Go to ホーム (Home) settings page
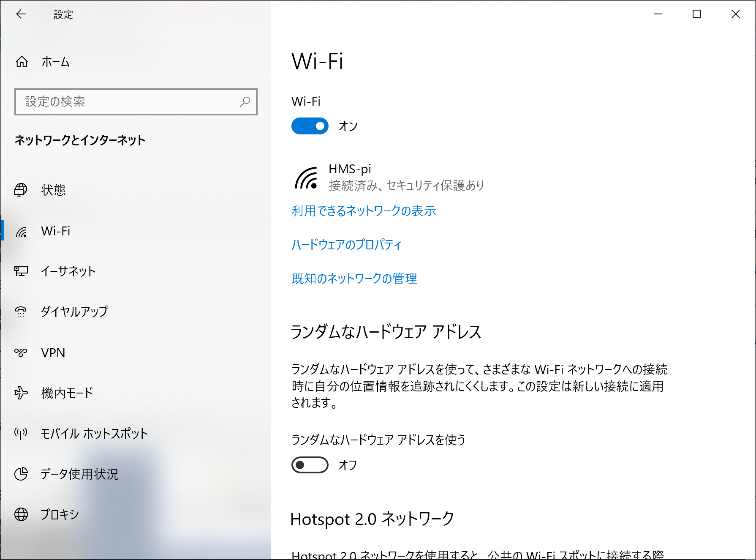 (x=55, y=62)
